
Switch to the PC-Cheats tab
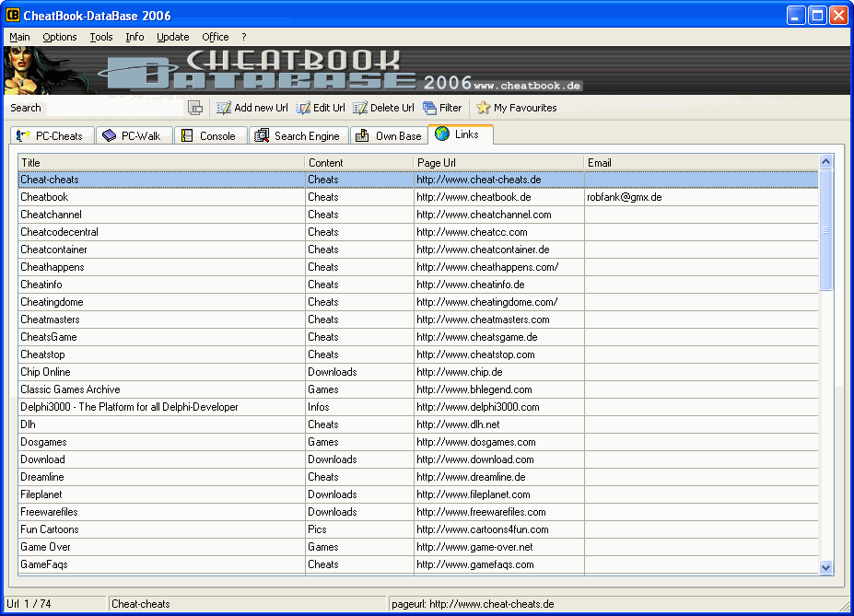[51, 136]
